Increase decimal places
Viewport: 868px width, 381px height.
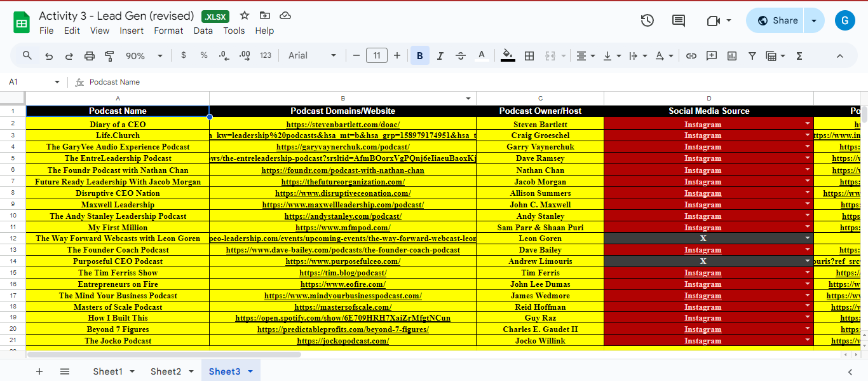click(x=245, y=55)
